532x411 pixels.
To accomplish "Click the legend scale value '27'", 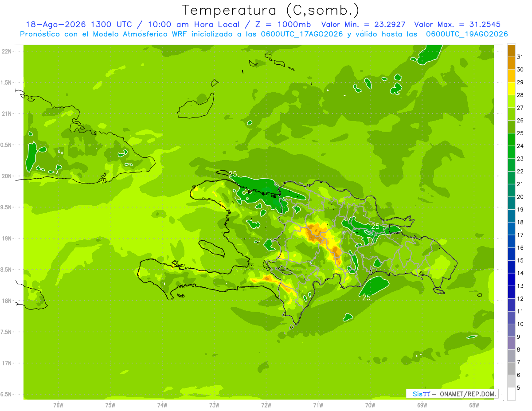I will point(520,108).
